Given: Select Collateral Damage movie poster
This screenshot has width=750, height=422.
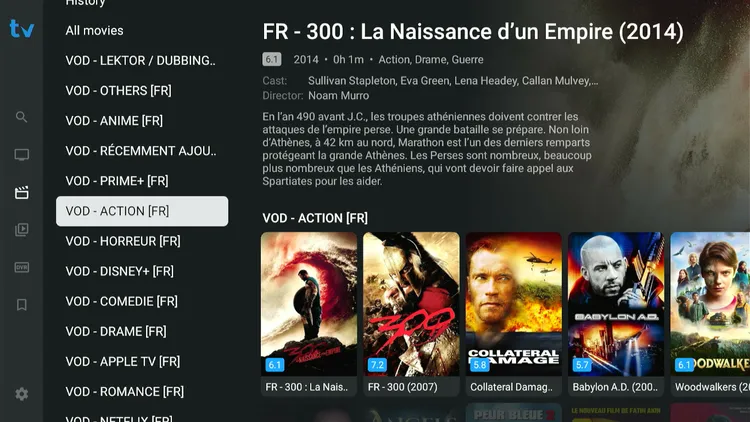Looking at the screenshot, I should pos(514,314).
